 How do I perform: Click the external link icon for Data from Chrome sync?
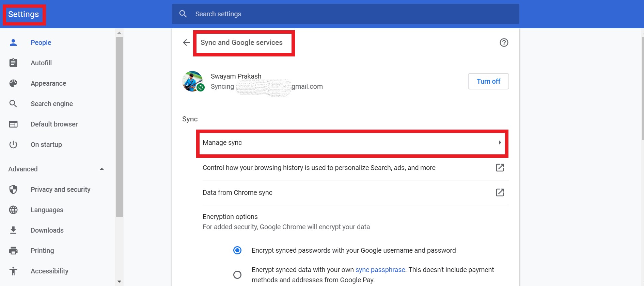(500, 192)
